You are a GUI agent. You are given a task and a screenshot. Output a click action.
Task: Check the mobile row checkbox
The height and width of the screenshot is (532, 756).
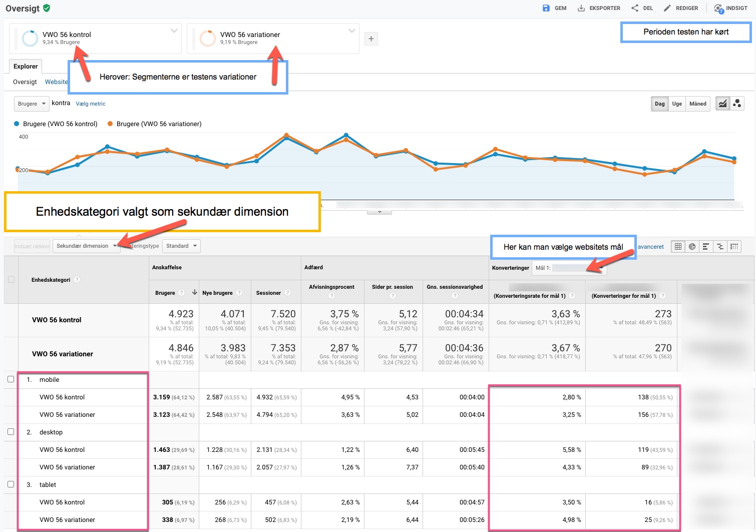tap(11, 379)
